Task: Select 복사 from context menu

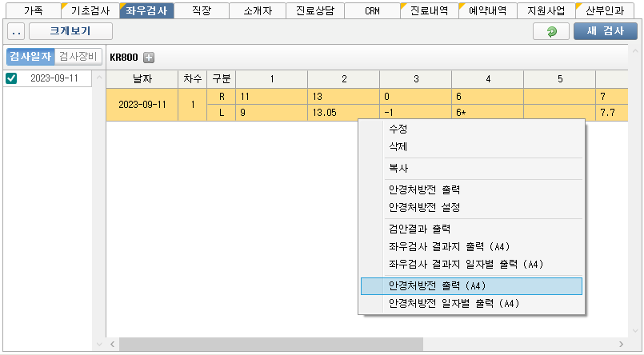Action: point(398,169)
